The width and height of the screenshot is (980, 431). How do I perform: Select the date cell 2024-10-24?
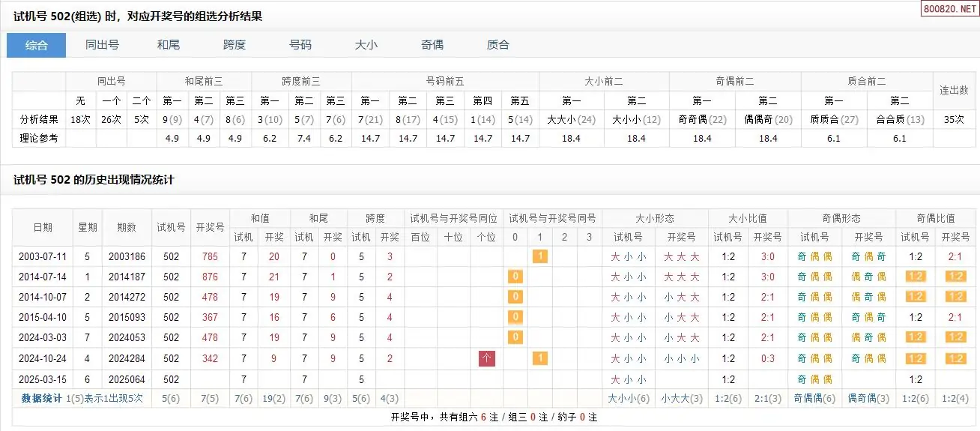click(x=43, y=358)
